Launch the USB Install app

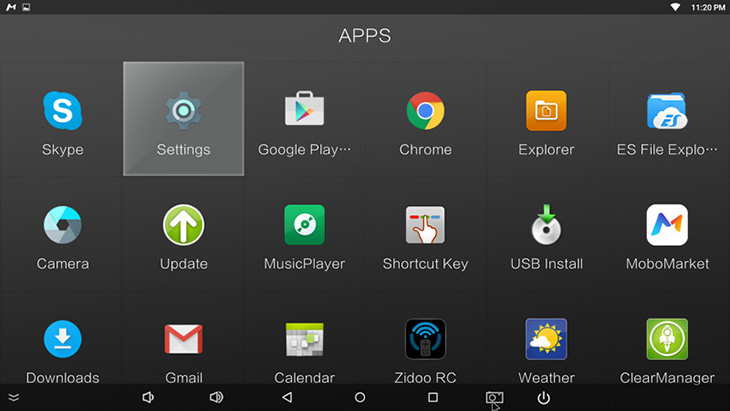(546, 234)
